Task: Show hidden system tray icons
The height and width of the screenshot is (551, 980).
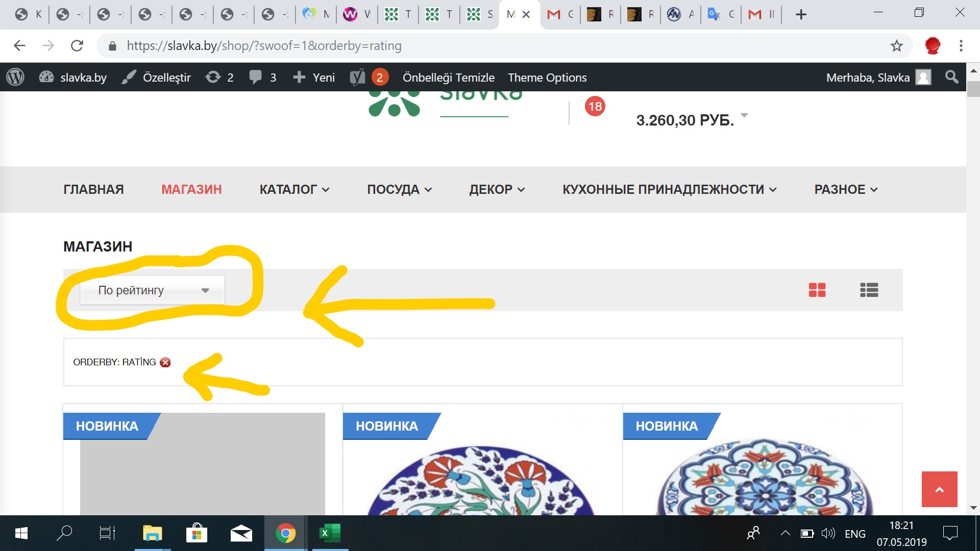Action: [785, 534]
